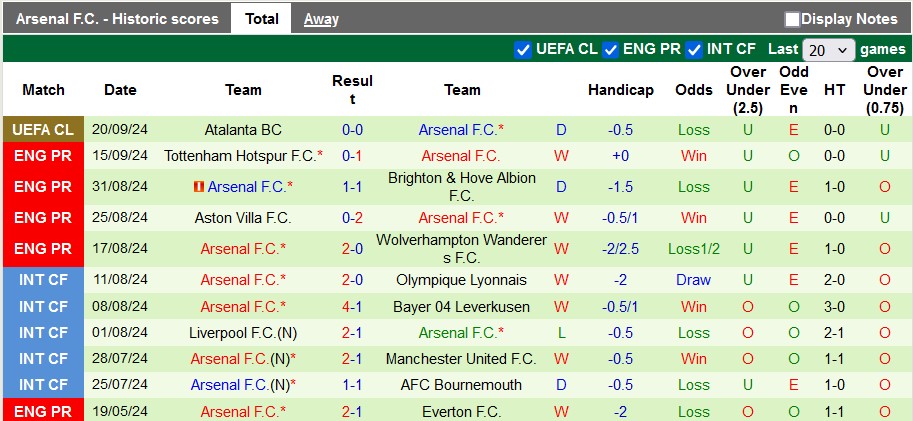This screenshot has width=913, height=421.
Task: Open the Manchester United F.C. link
Action: 462,359
